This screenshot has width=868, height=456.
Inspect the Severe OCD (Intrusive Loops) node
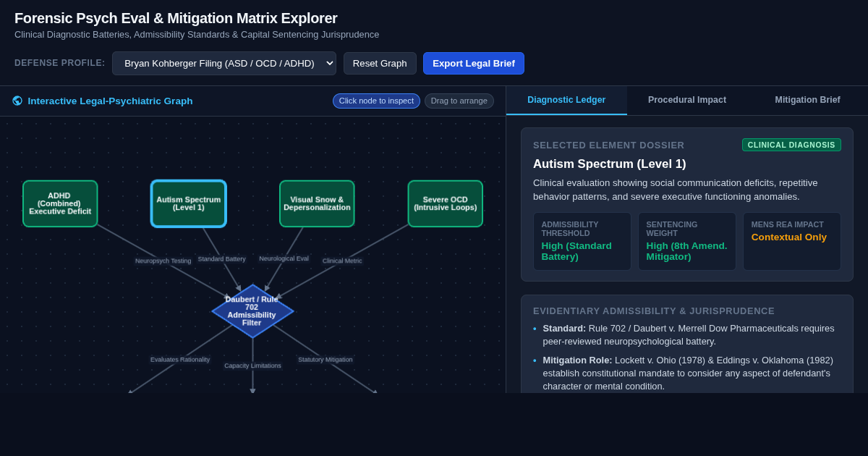click(x=446, y=203)
